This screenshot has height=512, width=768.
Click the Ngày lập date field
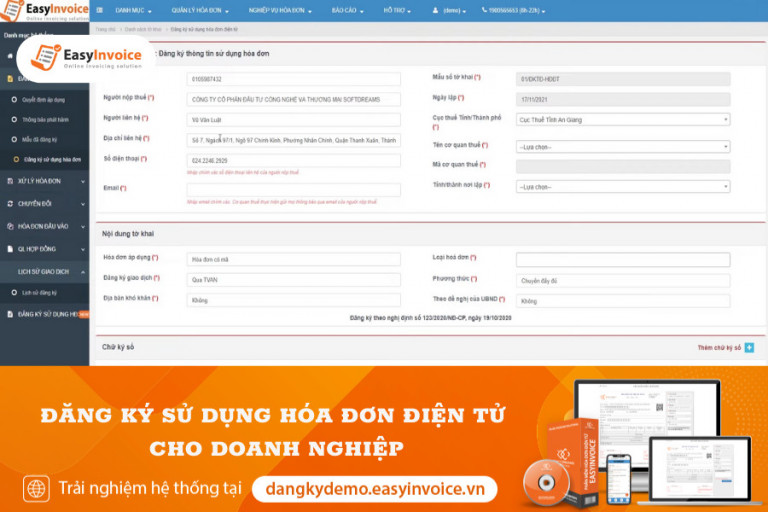click(623, 99)
